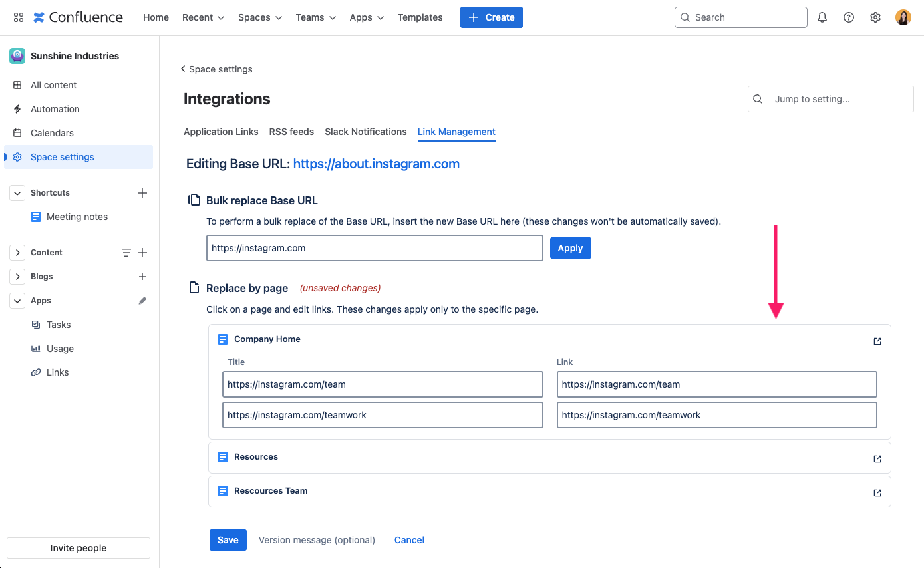This screenshot has width=924, height=568.
Task: Click the Save button
Action: [x=228, y=540]
